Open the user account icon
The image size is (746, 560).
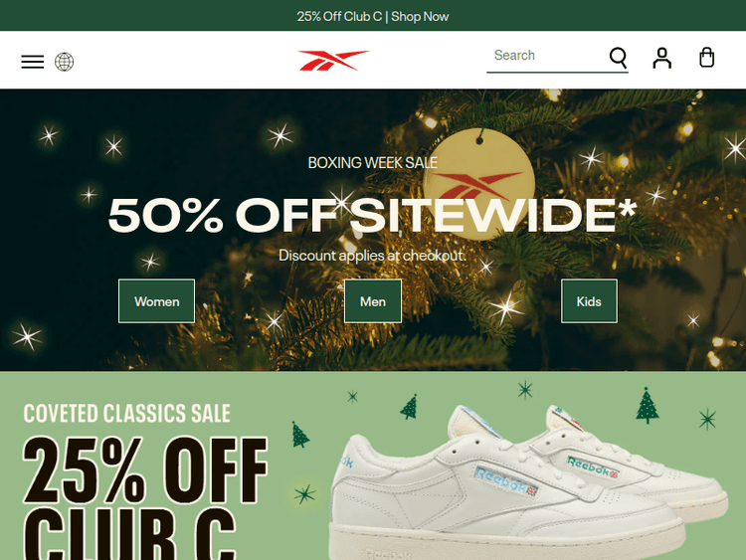[661, 58]
